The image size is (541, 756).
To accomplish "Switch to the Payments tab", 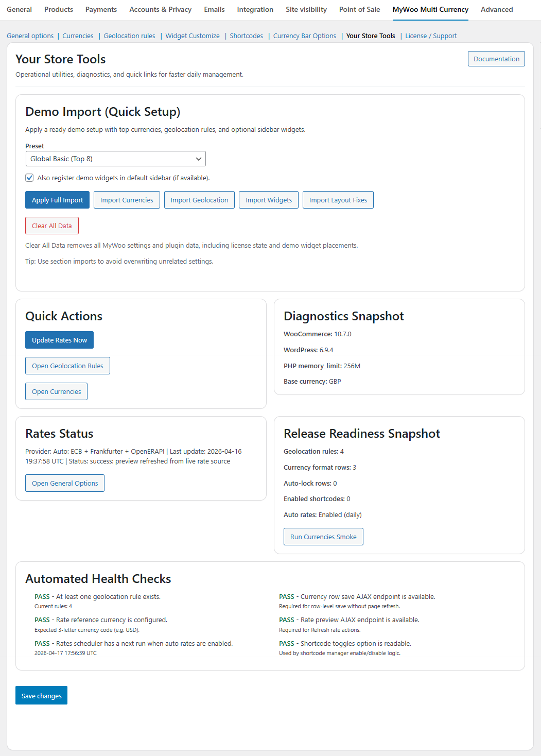I will (101, 9).
